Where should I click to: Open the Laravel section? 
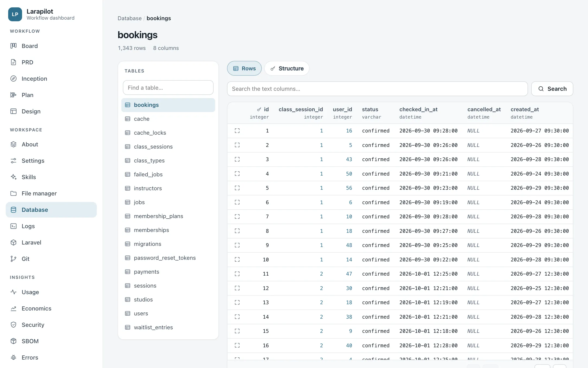click(51, 242)
